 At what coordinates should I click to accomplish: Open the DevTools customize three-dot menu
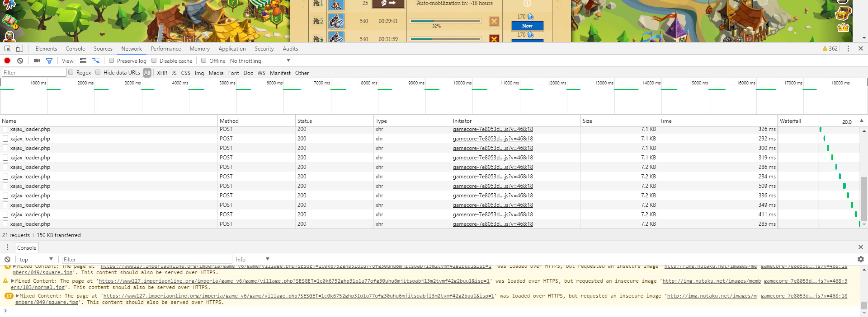(848, 48)
